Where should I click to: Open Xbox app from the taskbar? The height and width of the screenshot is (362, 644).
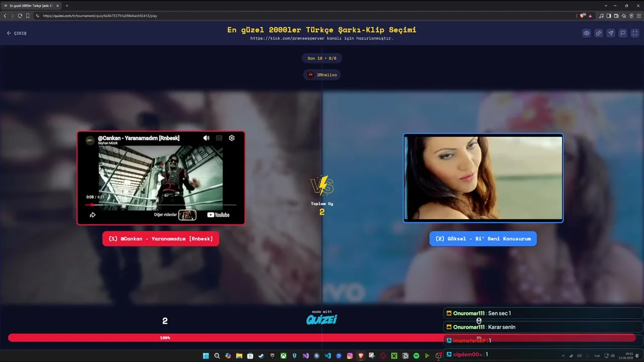[283, 356]
